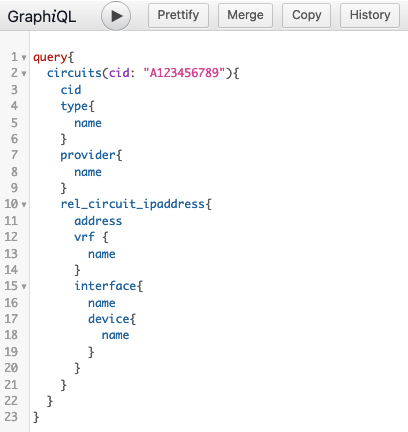This screenshot has height=432, width=408.
Task: Click the closing brace on line 19
Action: (x=91, y=352)
